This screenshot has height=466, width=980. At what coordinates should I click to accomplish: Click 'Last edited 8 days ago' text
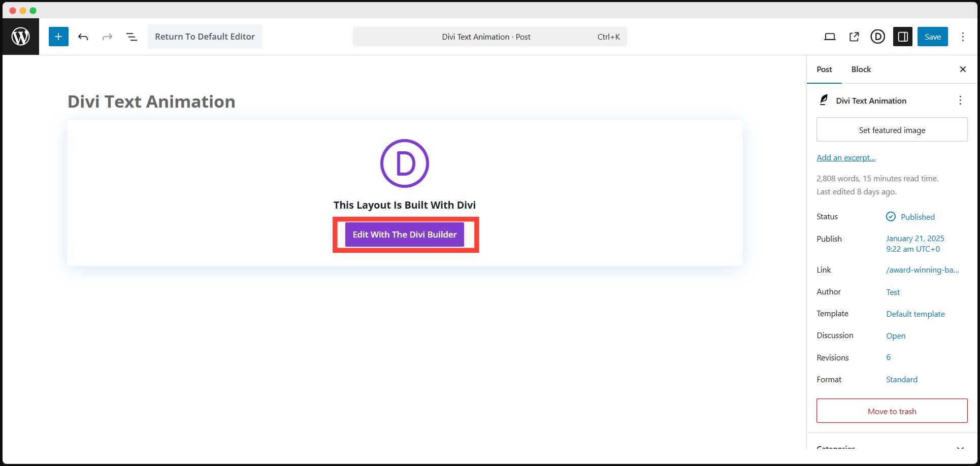pos(857,192)
